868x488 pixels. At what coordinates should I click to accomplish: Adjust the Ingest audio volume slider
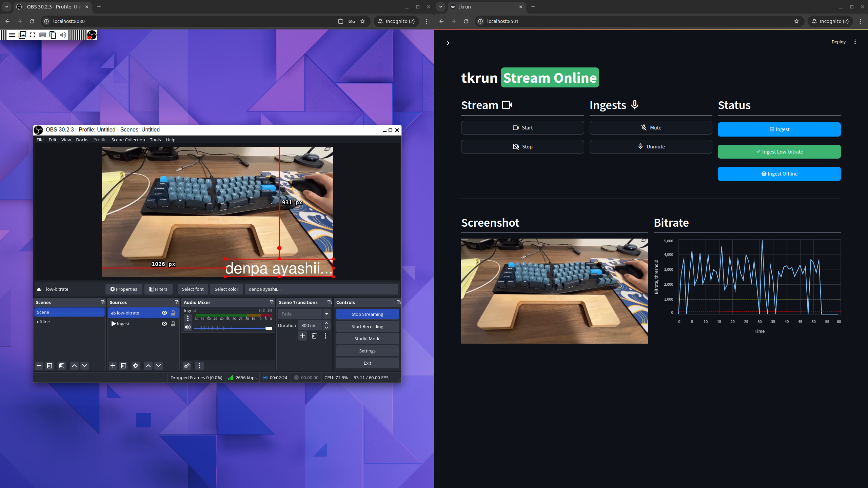tap(269, 328)
